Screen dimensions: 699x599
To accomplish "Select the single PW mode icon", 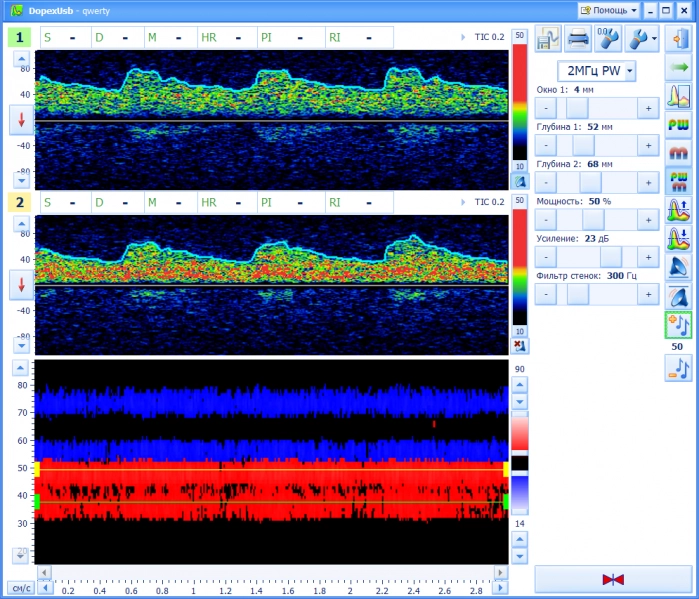I will click(677, 125).
